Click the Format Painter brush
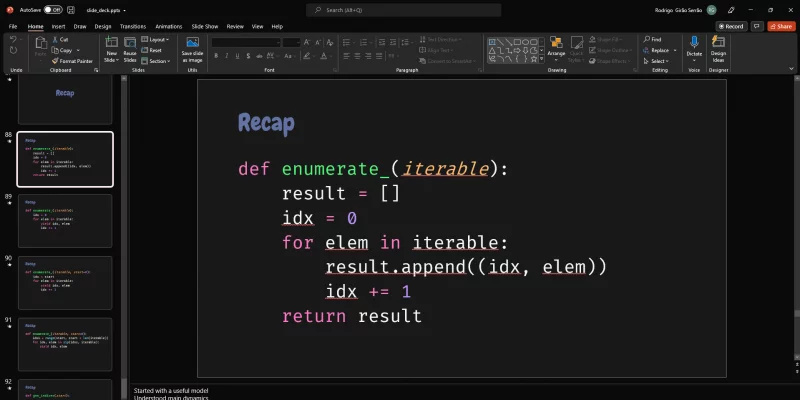 click(56, 61)
